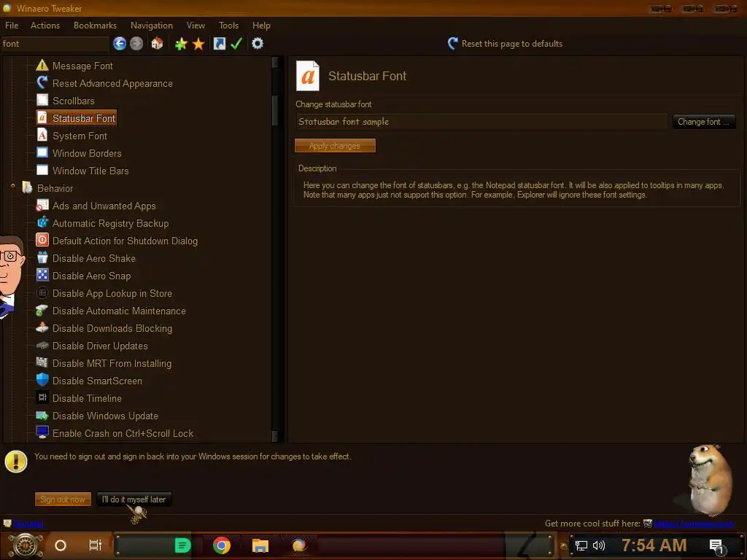The height and width of the screenshot is (560, 747).
Task: Click the Reset Advanced Appearance arrow icon
Action: 42,83
